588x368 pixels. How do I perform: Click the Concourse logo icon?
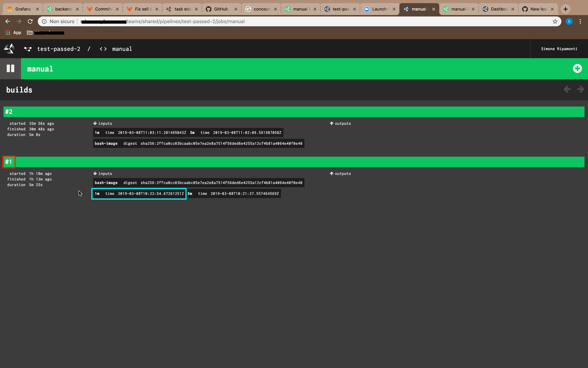[9, 49]
